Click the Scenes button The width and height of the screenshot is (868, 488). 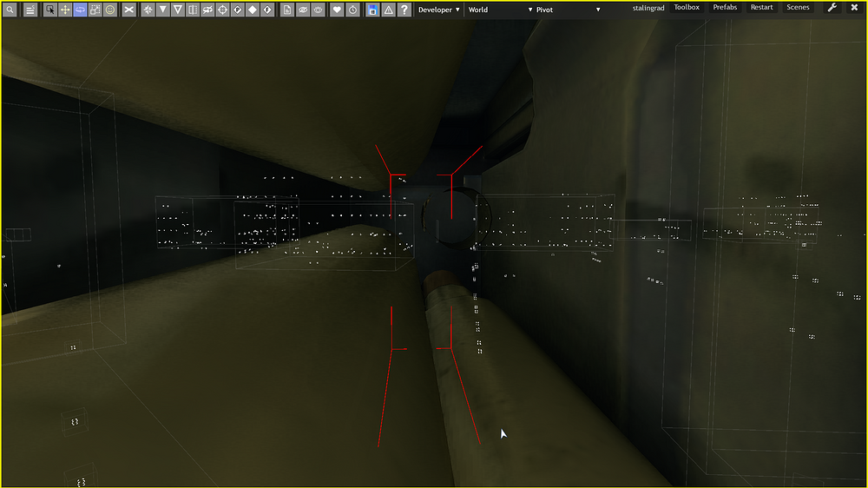[798, 8]
